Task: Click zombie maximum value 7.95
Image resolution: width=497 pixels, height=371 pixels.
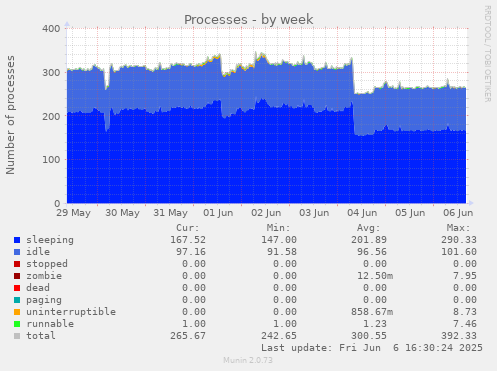Action: click(465, 276)
